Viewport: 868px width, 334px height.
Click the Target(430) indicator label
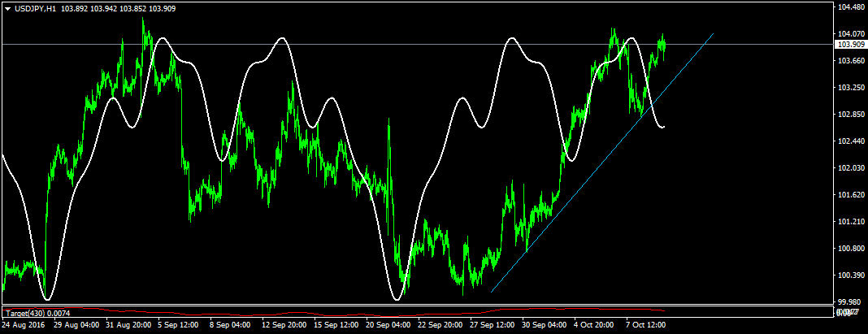(x=25, y=313)
